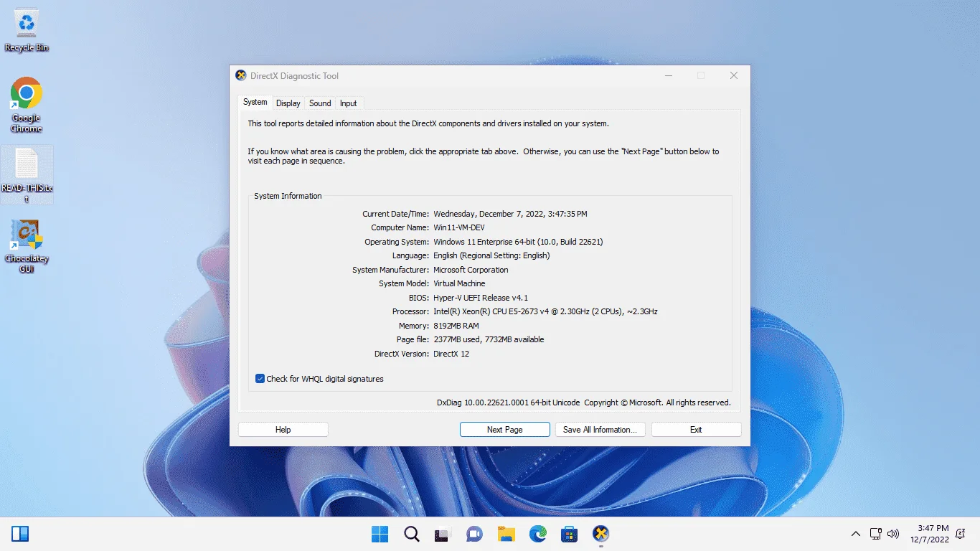Click the Virtual Machine system model value

click(459, 283)
